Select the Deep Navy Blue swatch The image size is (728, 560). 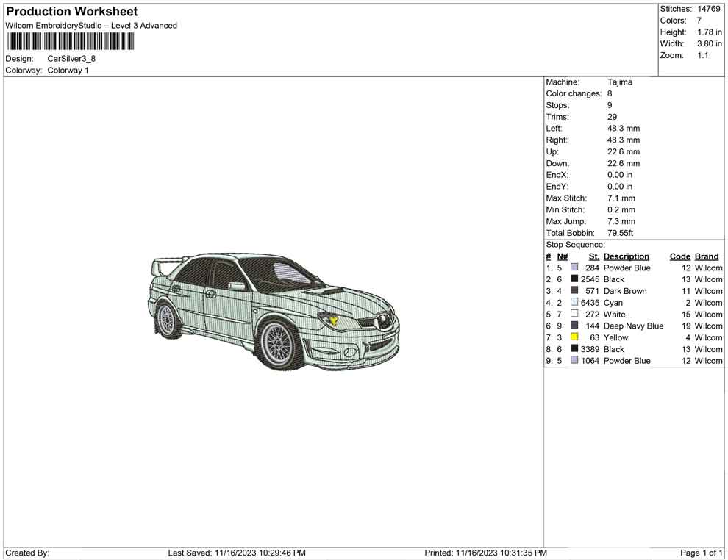[574, 326]
